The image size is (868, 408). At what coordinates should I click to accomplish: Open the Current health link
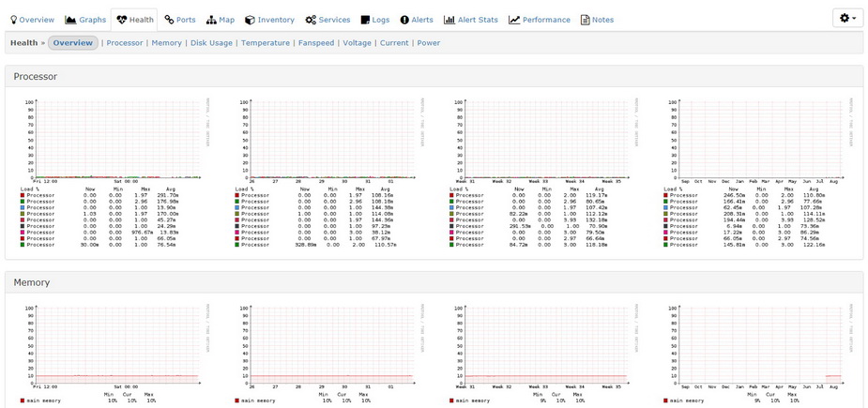pos(394,43)
